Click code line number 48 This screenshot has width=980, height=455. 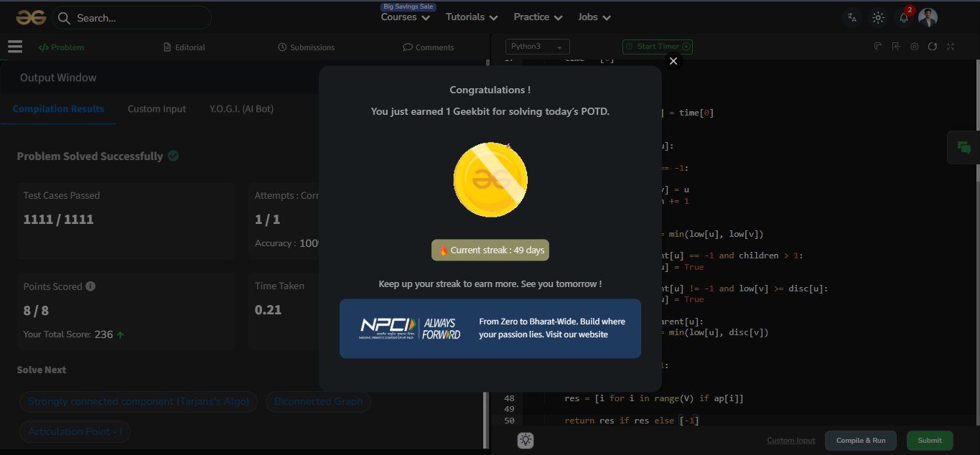[509, 398]
